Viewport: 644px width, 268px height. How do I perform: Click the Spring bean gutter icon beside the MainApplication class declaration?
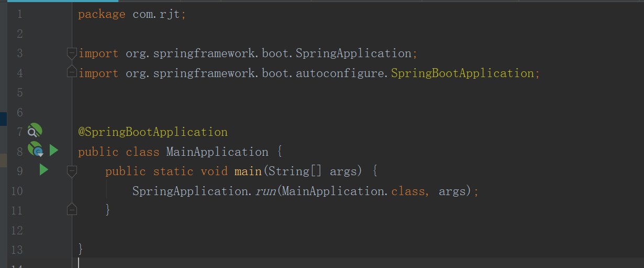pos(35,151)
